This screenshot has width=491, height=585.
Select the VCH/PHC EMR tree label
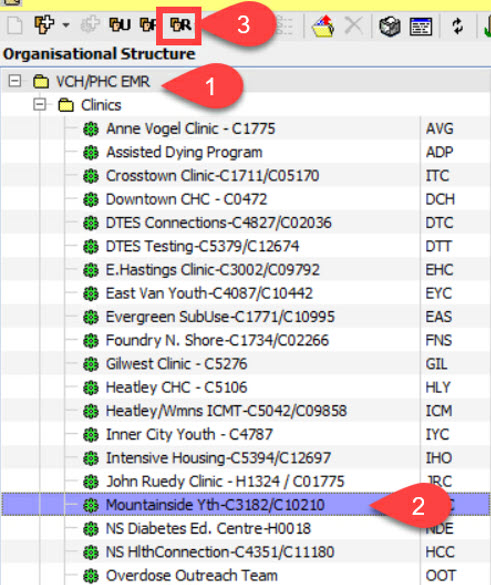103,81
